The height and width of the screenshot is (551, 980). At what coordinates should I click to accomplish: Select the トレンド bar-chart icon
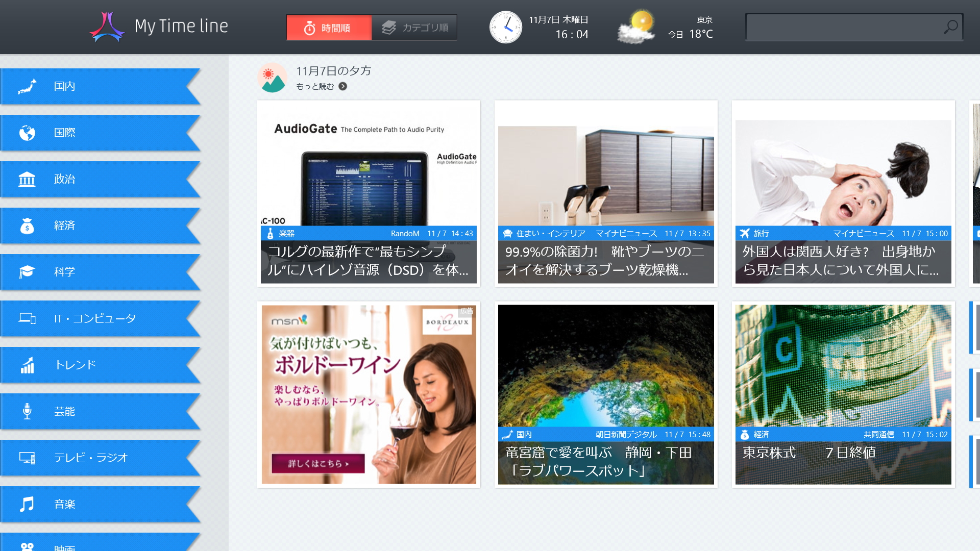pyautogui.click(x=27, y=365)
